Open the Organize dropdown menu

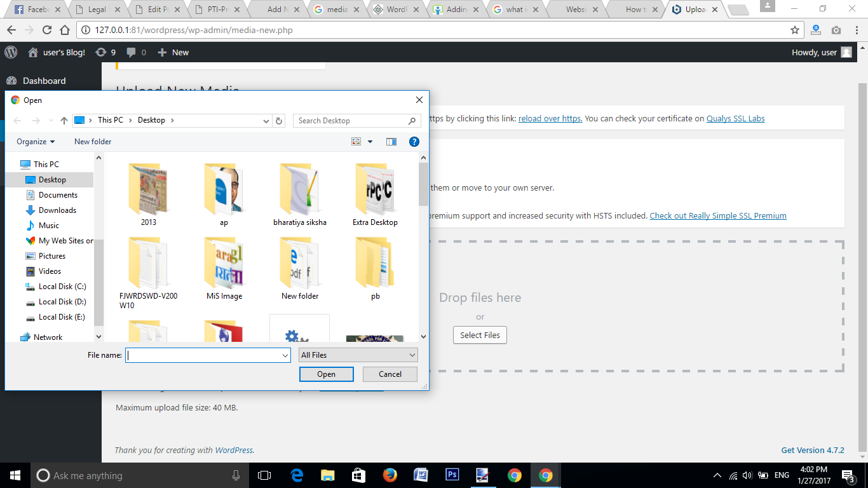tap(36, 142)
